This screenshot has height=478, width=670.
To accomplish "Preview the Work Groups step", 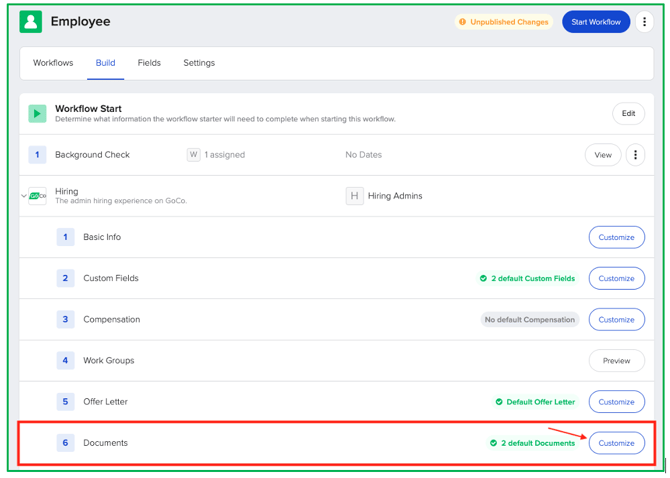I will (x=616, y=361).
